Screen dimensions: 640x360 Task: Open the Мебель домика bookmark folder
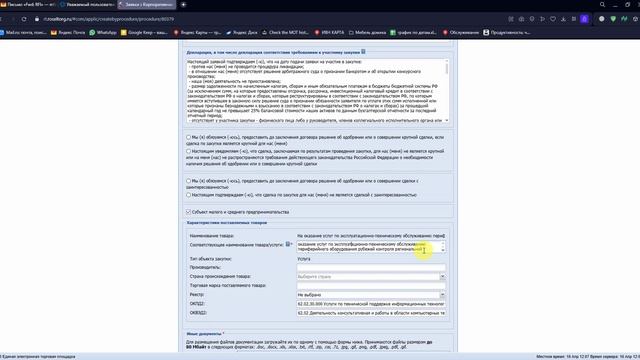[x=367, y=32]
